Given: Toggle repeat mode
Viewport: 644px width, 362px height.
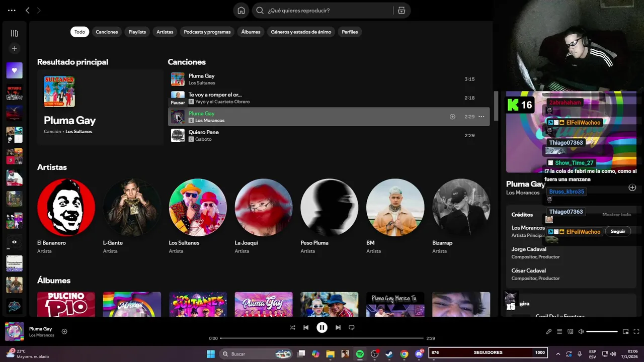Looking at the screenshot, I should [352, 327].
